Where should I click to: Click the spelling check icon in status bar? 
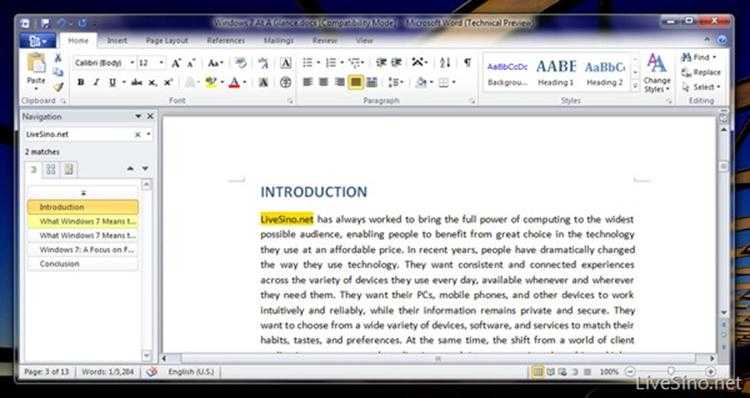point(151,372)
